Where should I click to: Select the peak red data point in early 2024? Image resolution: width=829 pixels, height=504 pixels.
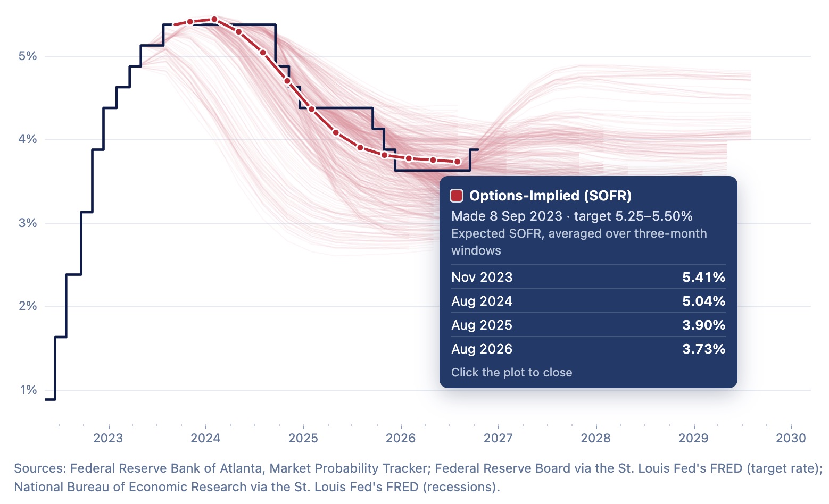(214, 19)
